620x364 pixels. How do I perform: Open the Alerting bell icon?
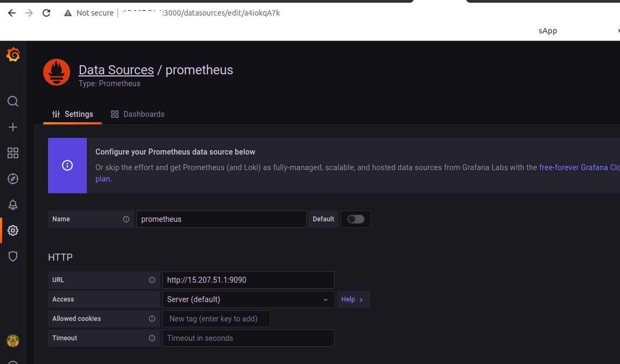point(12,205)
